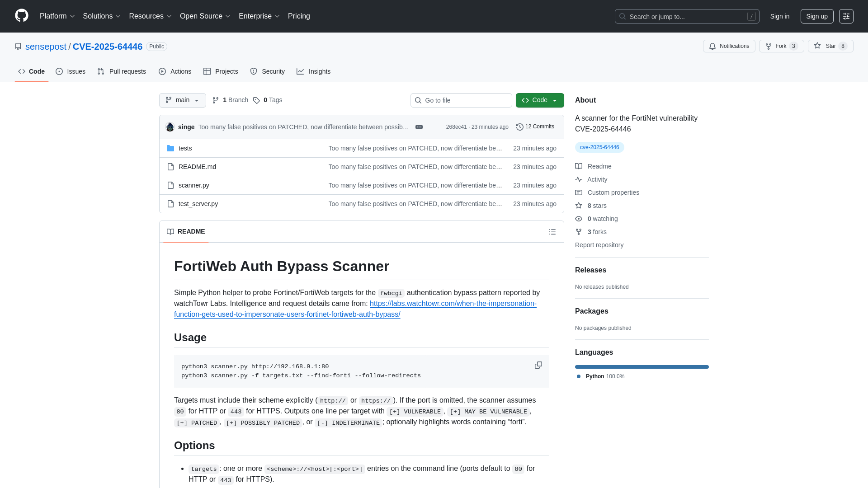
Task: Open scanner.py file icon
Action: pyautogui.click(x=170, y=185)
